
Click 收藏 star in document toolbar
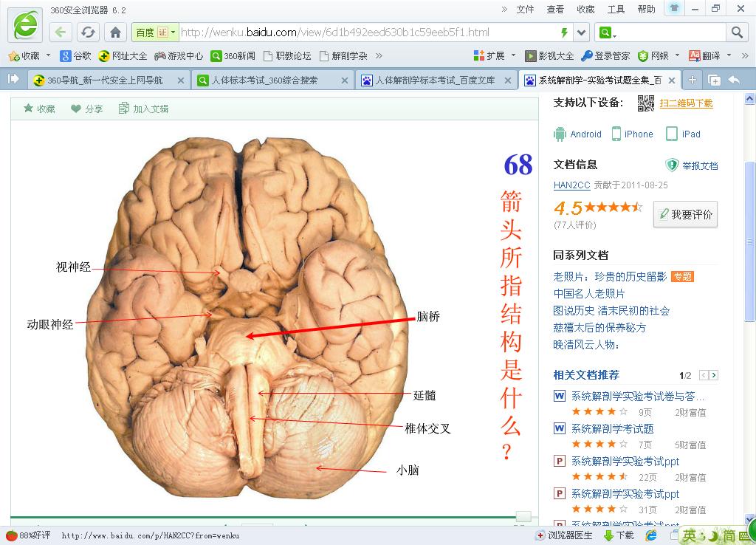40,109
